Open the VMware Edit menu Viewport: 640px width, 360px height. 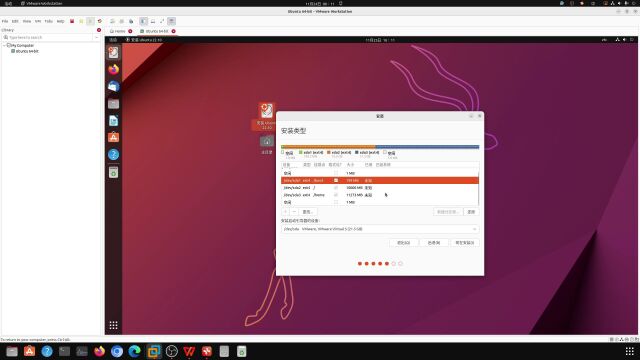point(15,21)
